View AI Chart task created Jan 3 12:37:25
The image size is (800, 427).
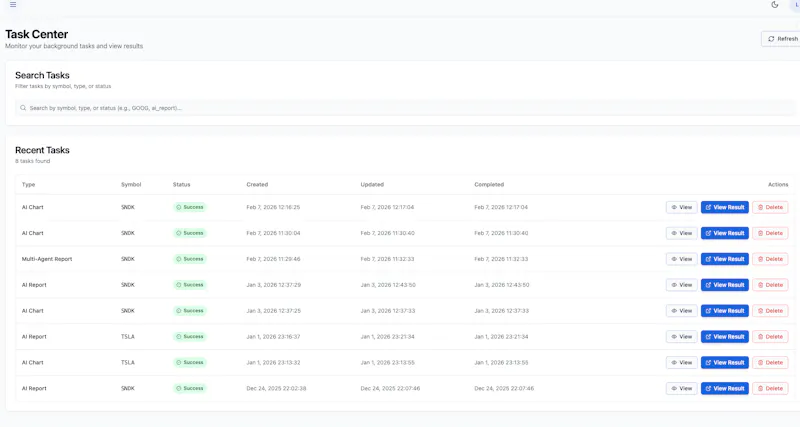coord(681,311)
